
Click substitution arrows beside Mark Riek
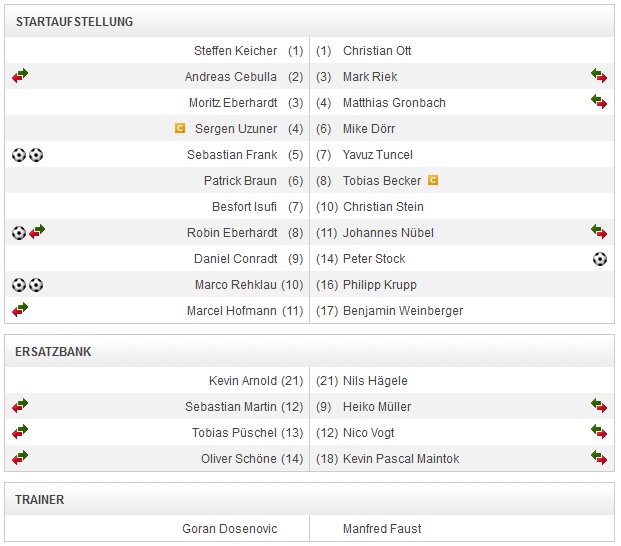pyautogui.click(x=599, y=76)
